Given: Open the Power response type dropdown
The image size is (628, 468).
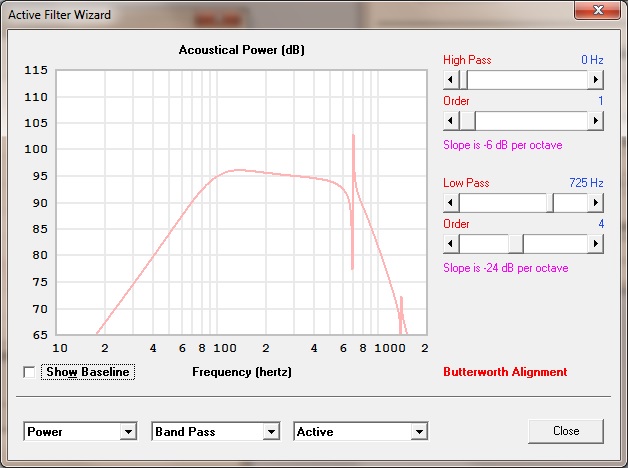Looking at the screenshot, I should tap(128, 432).
